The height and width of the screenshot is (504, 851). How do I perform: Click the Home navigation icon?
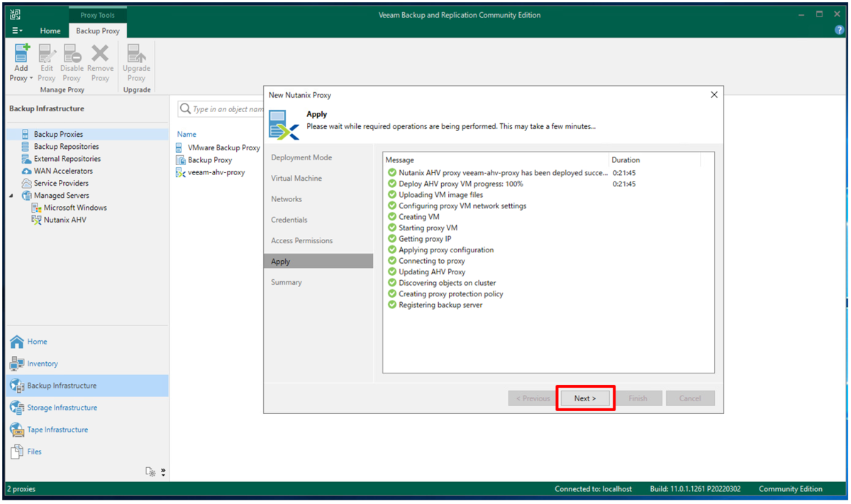point(17,342)
